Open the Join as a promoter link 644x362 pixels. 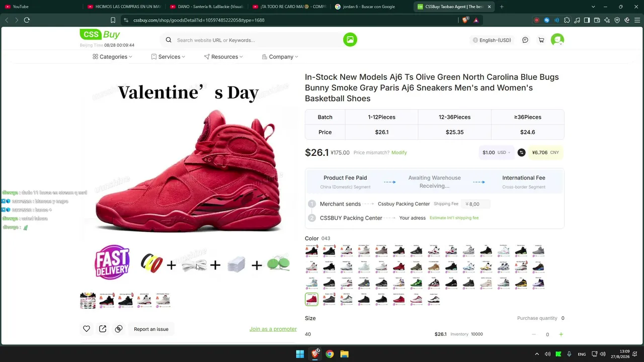point(273,329)
